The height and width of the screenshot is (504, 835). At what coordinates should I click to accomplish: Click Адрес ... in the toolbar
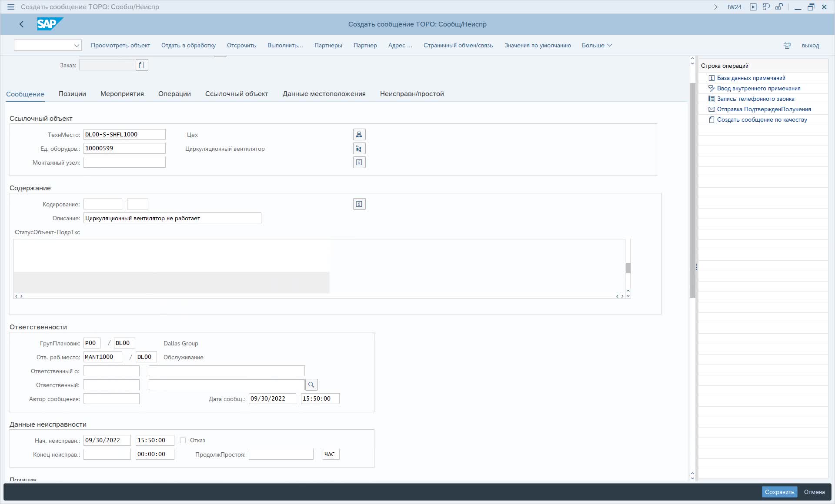400,45
